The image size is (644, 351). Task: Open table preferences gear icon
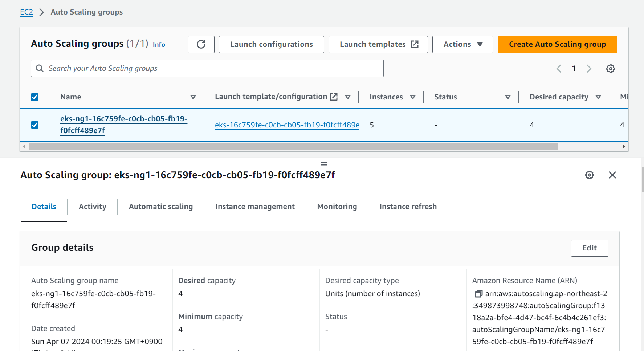(611, 69)
